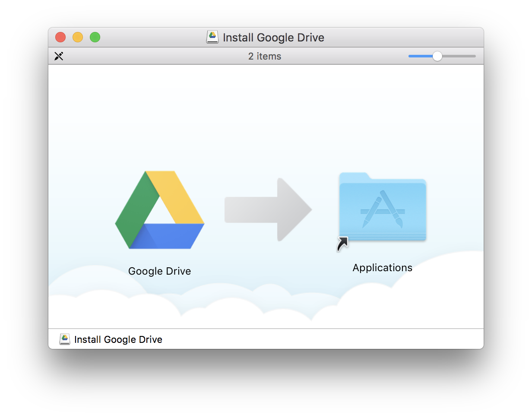Click the crossed pen-and-hammer toolbar icon

click(59, 56)
